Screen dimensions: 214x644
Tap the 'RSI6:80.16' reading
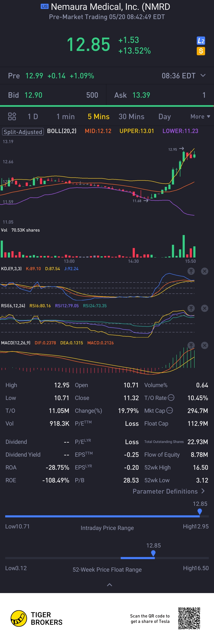click(x=40, y=306)
